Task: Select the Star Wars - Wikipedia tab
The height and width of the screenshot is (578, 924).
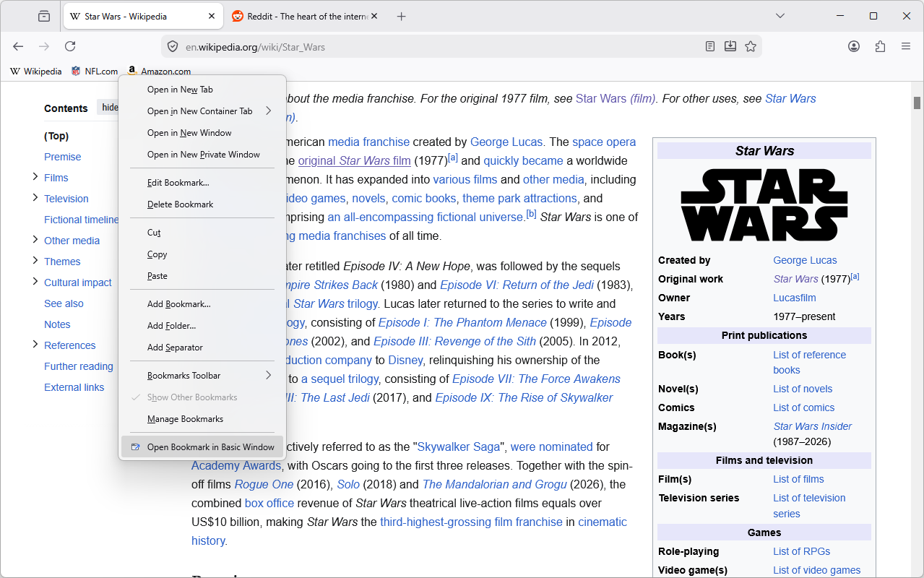Action: pos(142,16)
